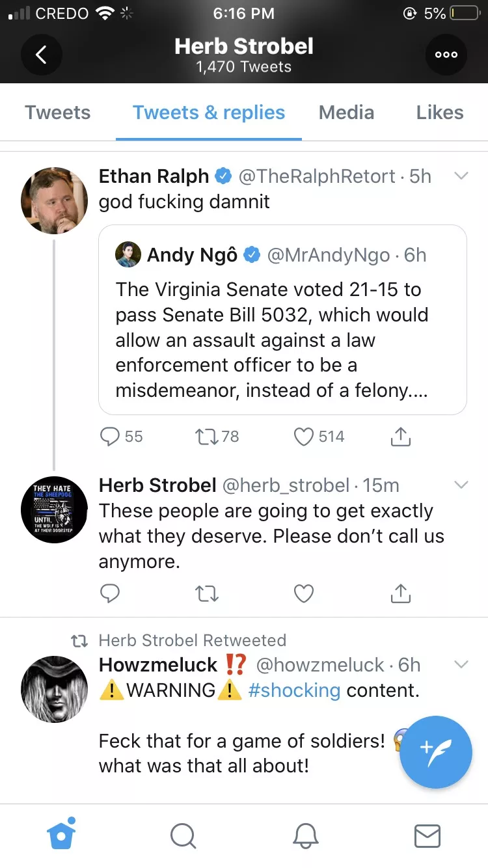This screenshot has width=488, height=868.
Task: Switch to the Likes tab
Action: 440,113
